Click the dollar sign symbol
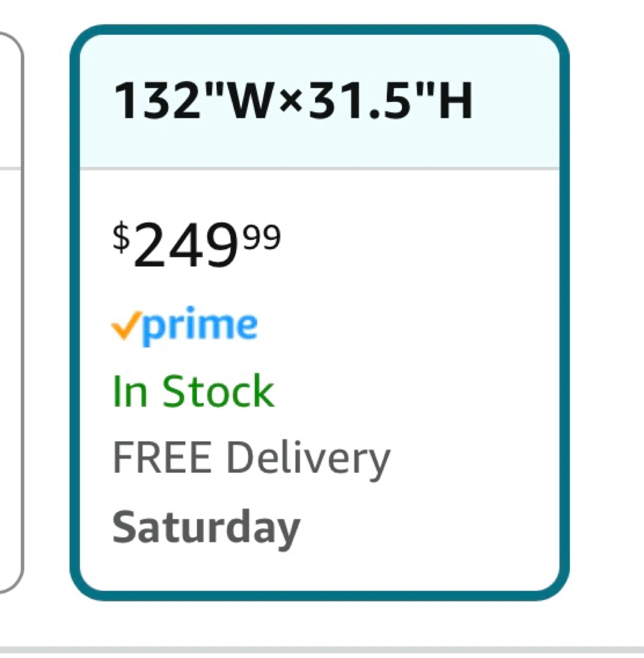Viewport: 644px width, 658px height. (x=121, y=238)
